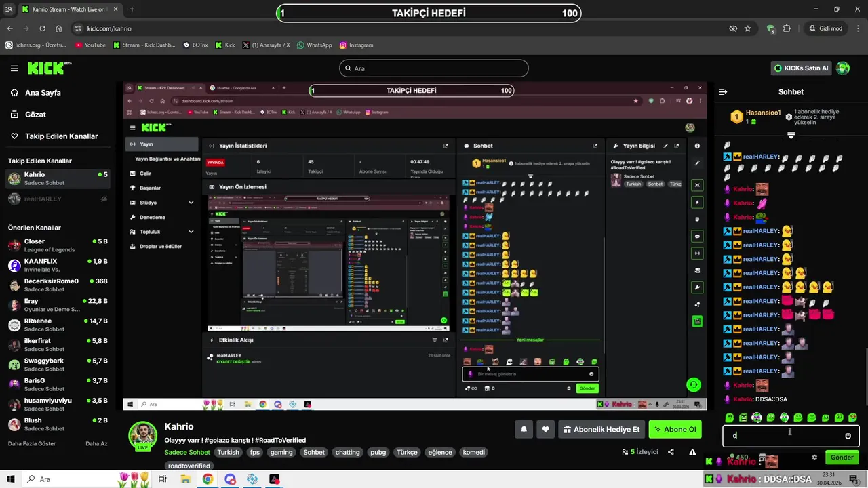Expand list with Daha Fazla Göster

coord(32,443)
